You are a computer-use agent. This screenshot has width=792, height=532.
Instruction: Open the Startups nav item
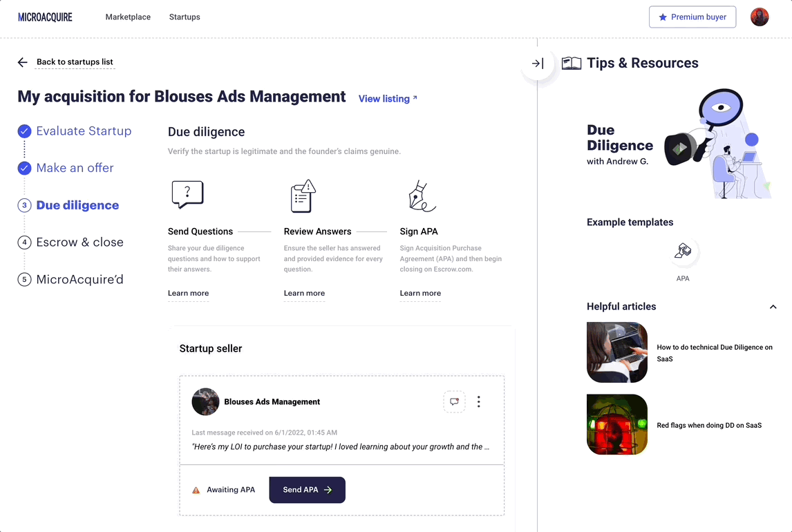coord(185,17)
